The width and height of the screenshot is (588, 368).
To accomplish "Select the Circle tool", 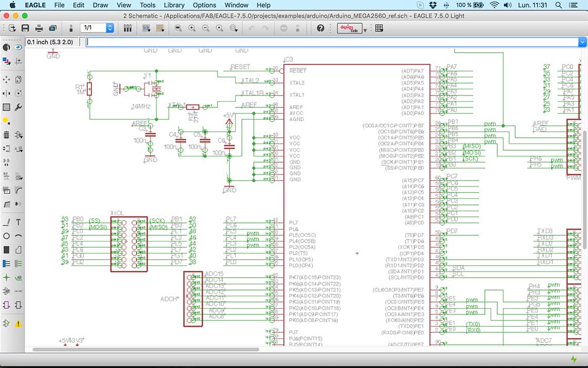I will (6, 236).
